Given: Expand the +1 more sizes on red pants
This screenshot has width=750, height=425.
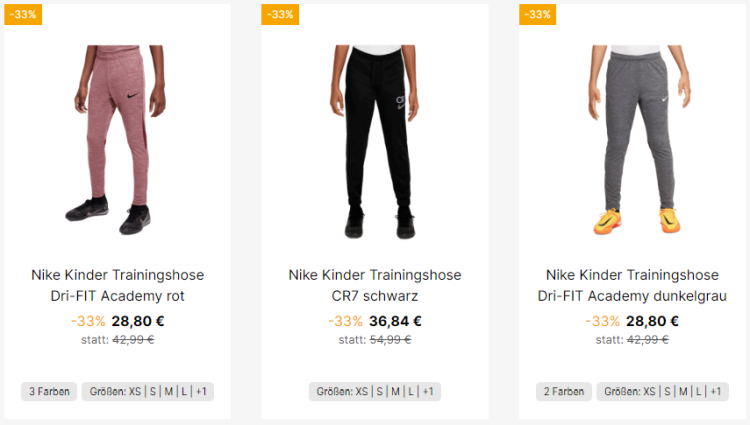Looking at the screenshot, I should coord(202,391).
